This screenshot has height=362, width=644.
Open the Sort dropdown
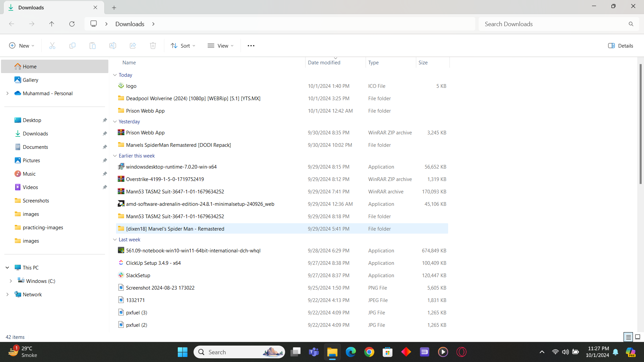click(x=183, y=46)
